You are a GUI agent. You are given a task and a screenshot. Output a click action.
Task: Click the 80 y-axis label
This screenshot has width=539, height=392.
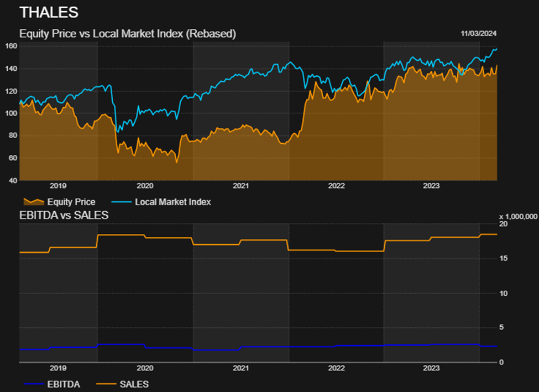[x=13, y=135]
